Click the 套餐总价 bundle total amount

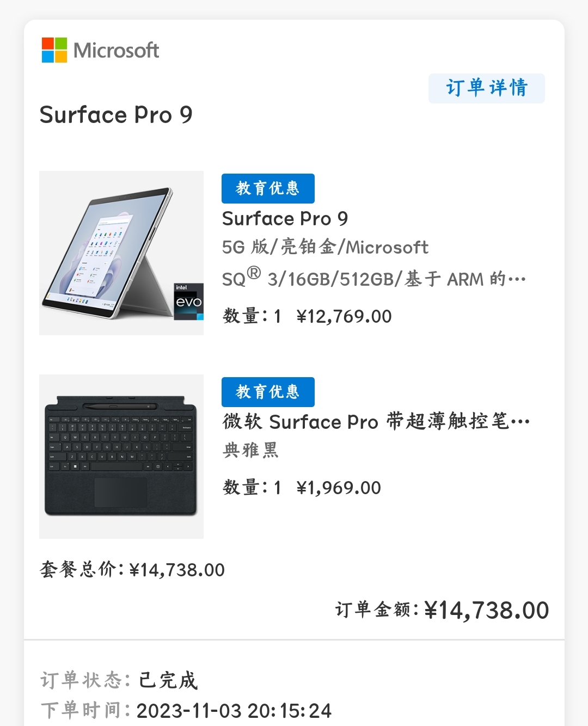pyautogui.click(x=176, y=569)
